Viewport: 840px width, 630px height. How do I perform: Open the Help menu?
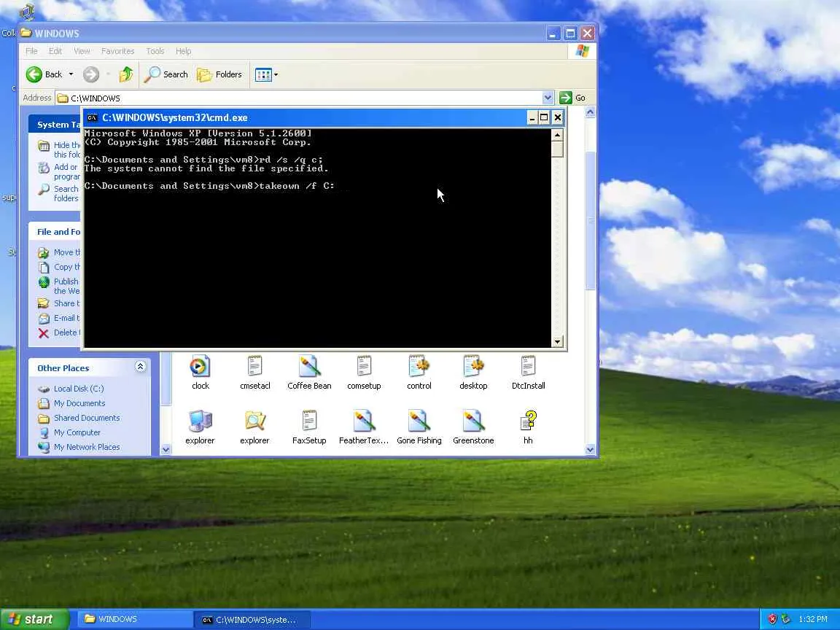pos(183,51)
